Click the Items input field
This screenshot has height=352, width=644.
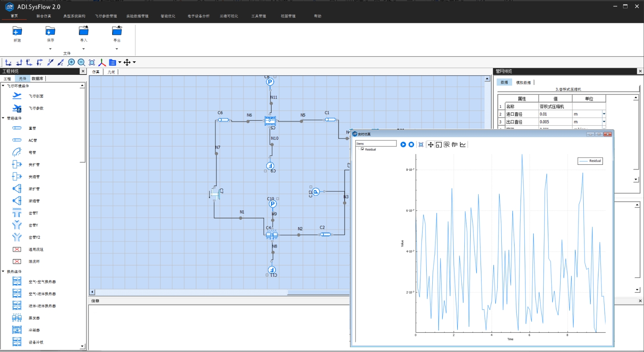(376, 144)
